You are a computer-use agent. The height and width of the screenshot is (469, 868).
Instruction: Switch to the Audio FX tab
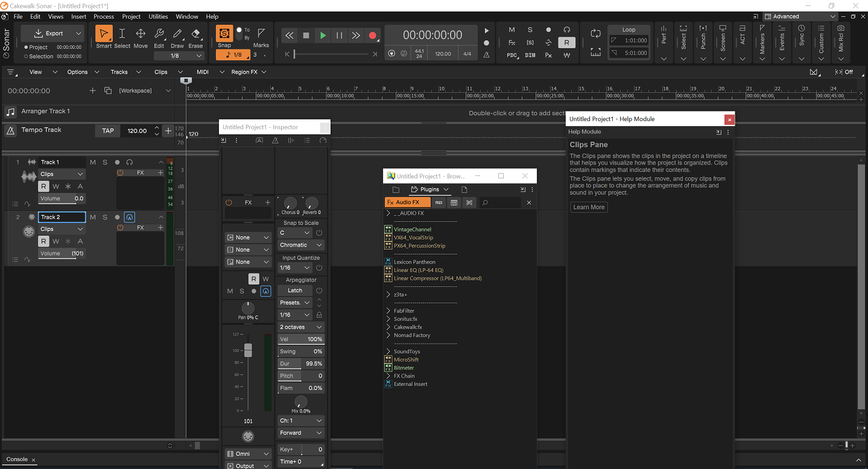[x=407, y=203]
